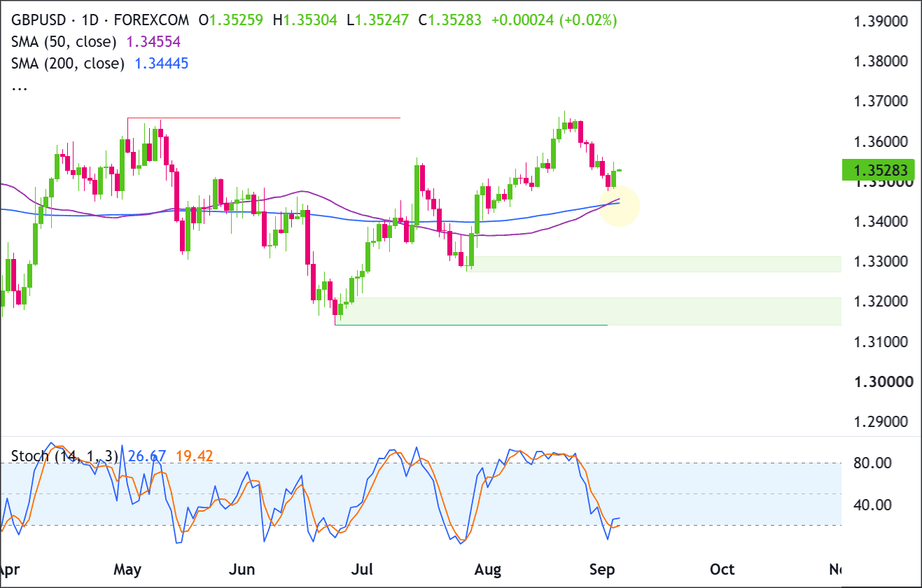Click the Jun label on time axis
This screenshot has height=588, width=922.
point(242,569)
